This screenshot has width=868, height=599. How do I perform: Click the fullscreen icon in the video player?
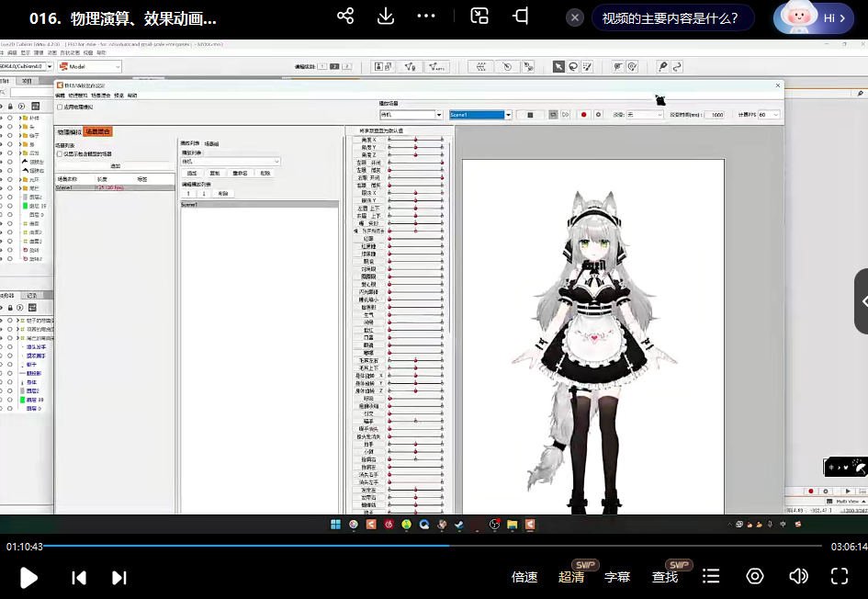(x=840, y=577)
